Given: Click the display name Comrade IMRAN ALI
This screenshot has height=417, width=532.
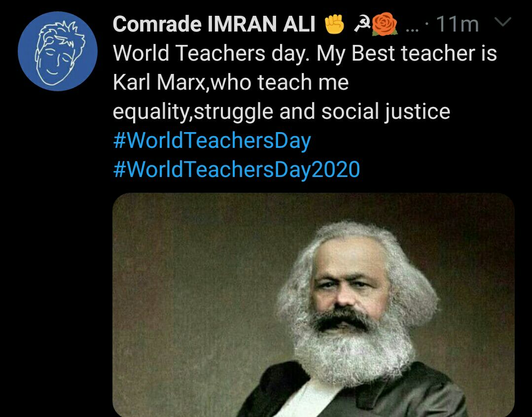Looking at the screenshot, I should point(214,24).
